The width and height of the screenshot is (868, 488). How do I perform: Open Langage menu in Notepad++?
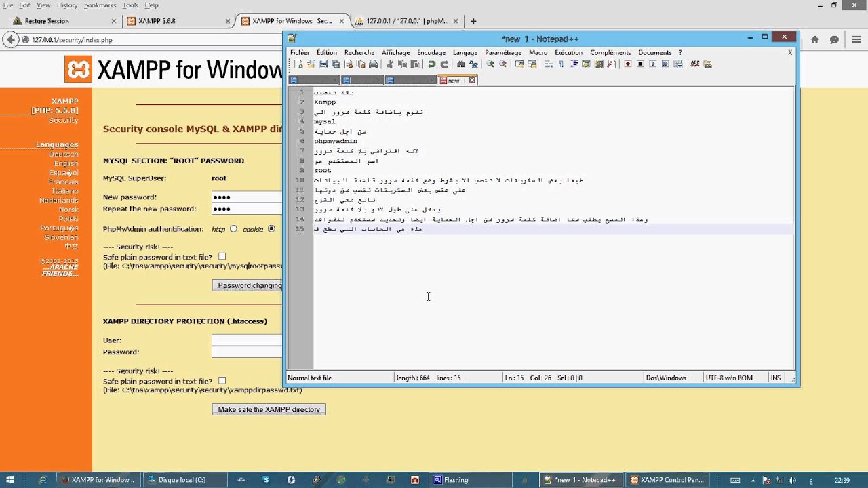[465, 52]
